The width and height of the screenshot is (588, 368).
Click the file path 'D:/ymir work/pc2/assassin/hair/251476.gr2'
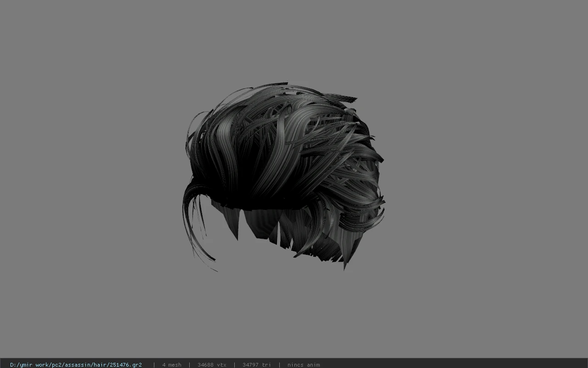pos(76,365)
